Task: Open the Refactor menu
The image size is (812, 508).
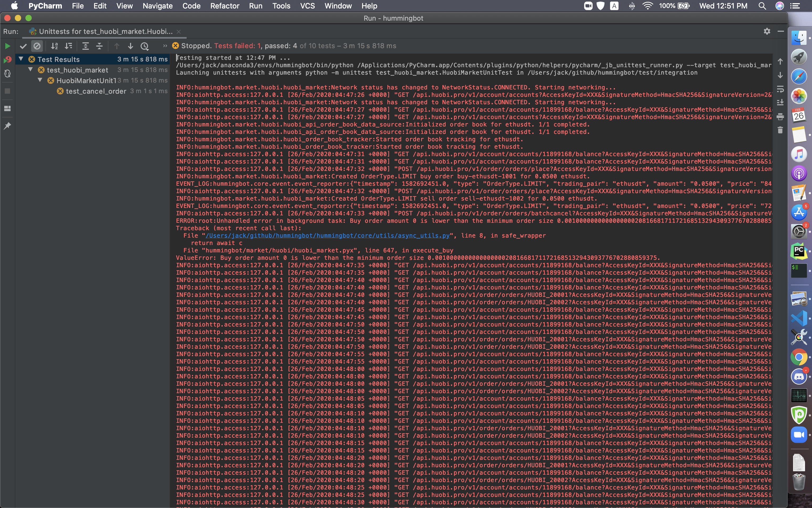Action: pos(224,6)
